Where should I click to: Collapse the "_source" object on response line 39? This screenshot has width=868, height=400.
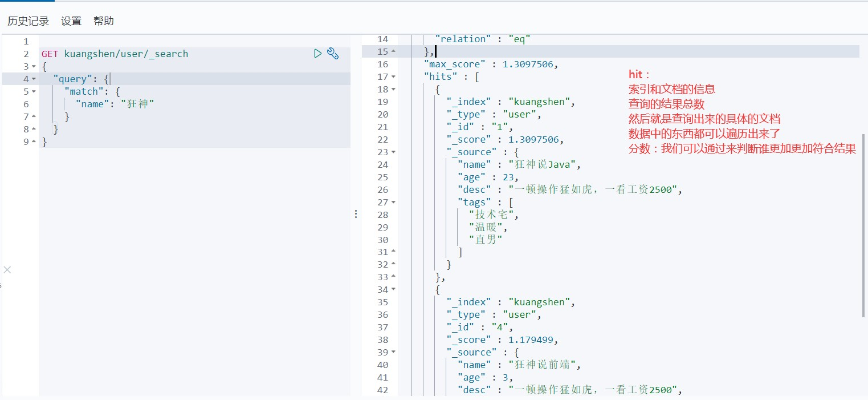(x=394, y=352)
